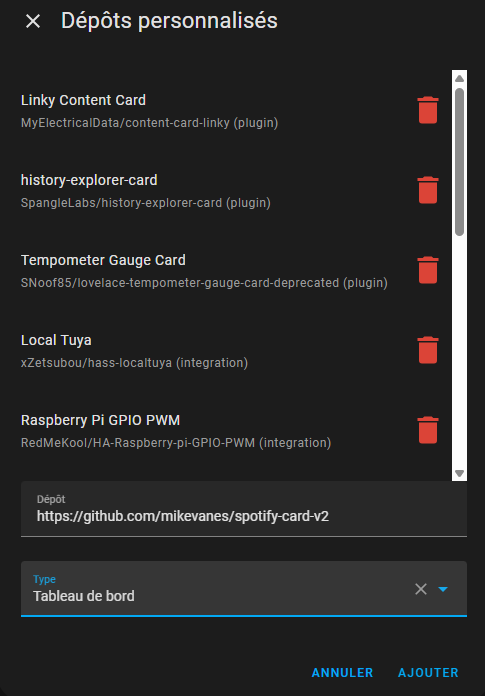Open the Type dropdown arrow
Image resolution: width=485 pixels, height=696 pixels.
[443, 589]
